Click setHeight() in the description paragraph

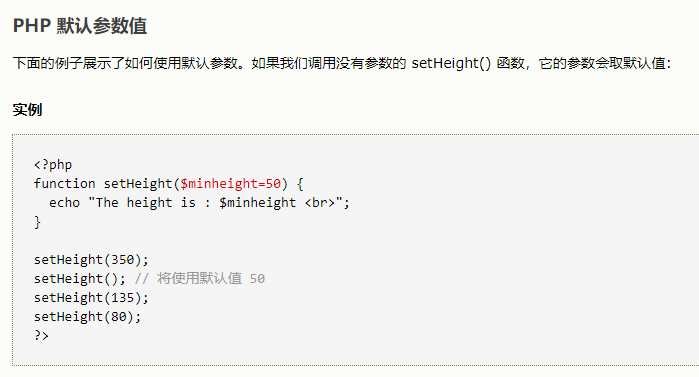click(451, 63)
